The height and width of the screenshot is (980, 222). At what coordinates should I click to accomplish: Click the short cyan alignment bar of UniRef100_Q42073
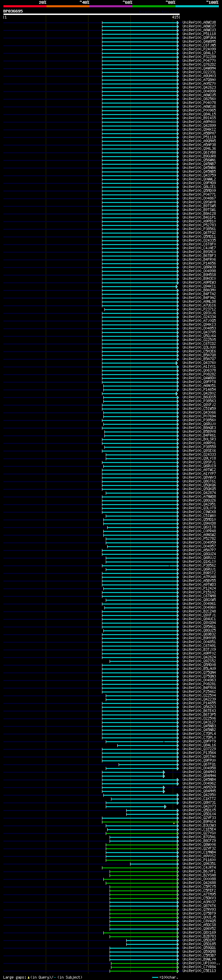pos(136,807)
